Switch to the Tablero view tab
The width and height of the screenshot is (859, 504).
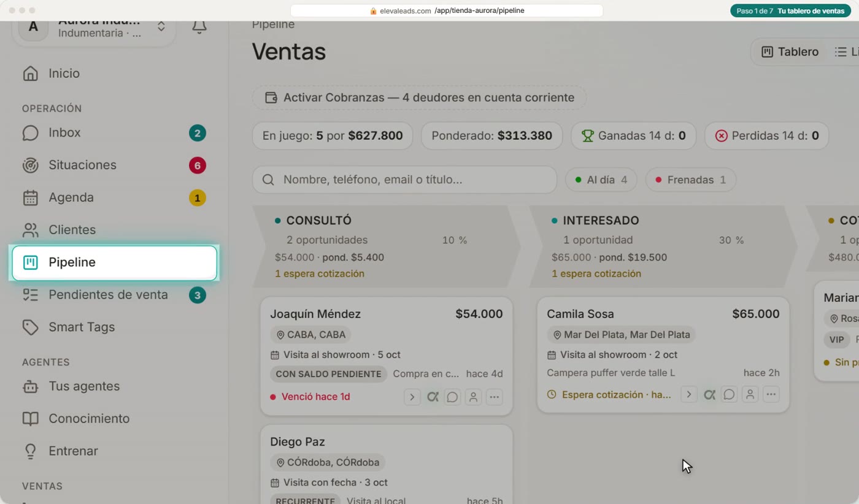pos(790,52)
